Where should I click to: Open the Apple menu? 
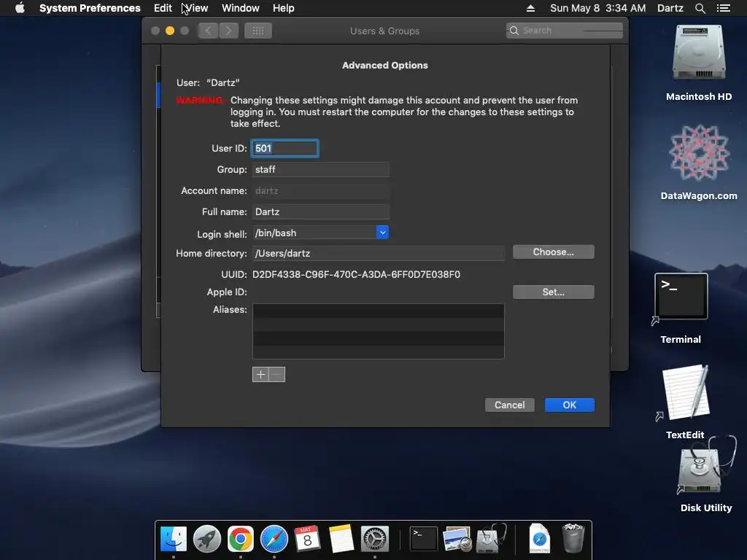(x=20, y=8)
